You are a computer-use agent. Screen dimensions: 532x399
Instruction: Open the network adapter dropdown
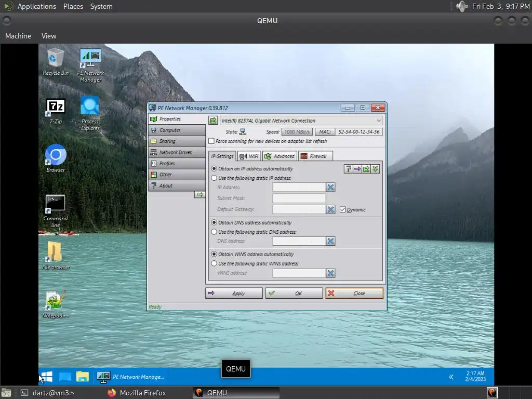tap(301, 121)
